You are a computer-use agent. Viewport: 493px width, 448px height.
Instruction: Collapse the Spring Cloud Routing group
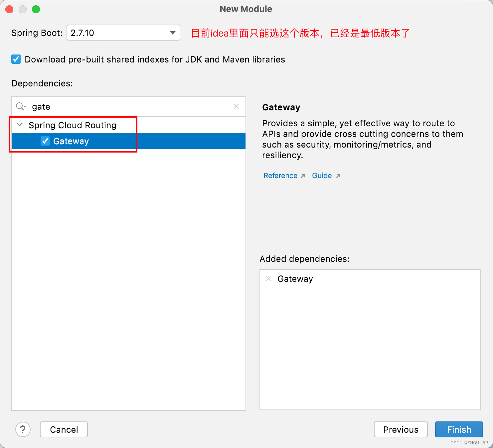[20, 125]
